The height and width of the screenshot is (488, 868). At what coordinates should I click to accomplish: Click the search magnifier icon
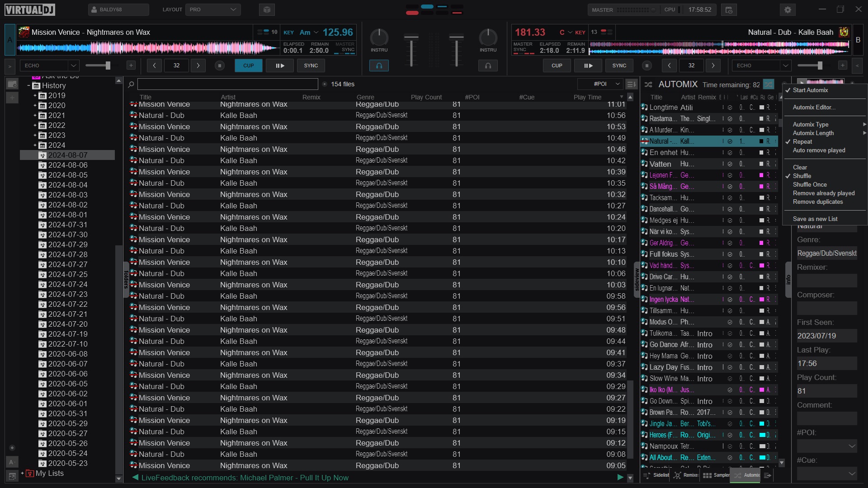[x=131, y=84]
